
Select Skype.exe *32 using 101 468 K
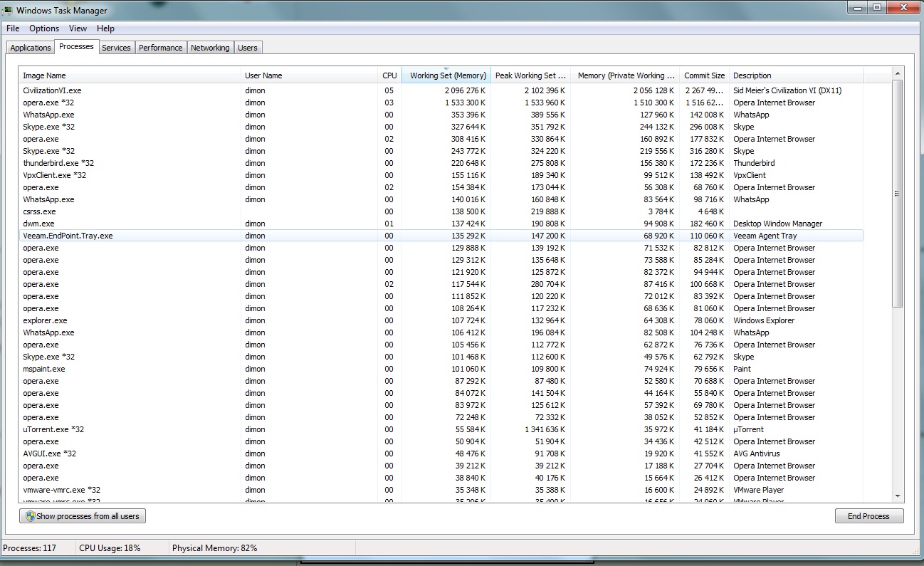click(x=441, y=357)
